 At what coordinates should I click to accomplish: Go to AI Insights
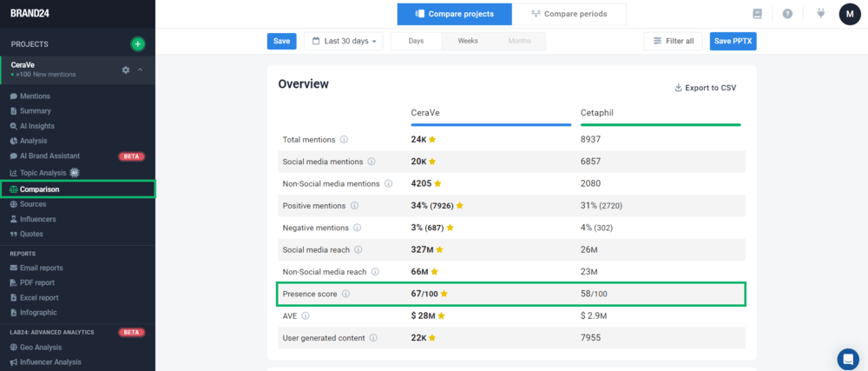[37, 126]
